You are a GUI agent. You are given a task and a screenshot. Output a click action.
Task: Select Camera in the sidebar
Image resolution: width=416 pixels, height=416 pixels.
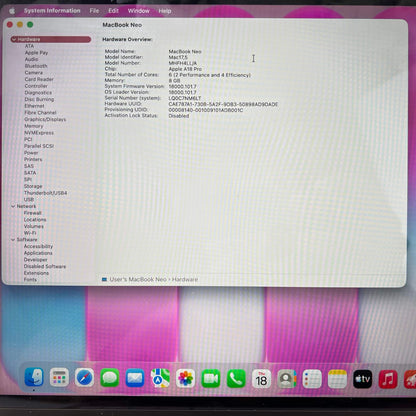[x=34, y=73]
